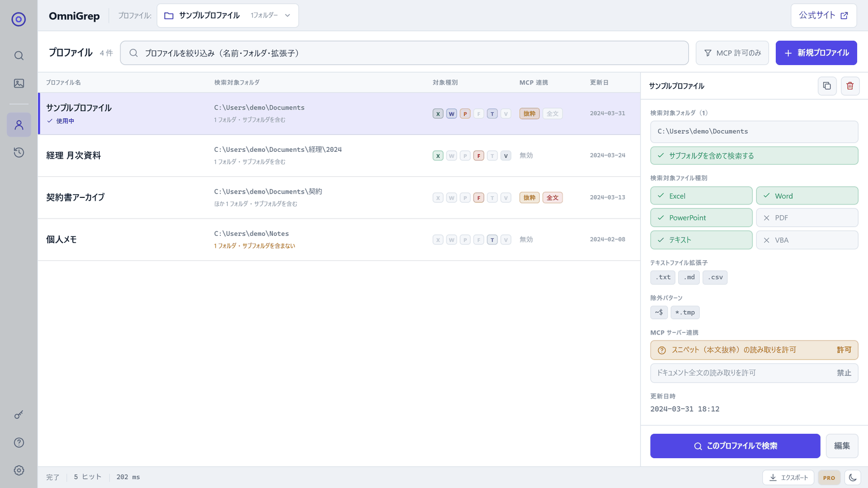Enable PDF file type

coord(807,217)
